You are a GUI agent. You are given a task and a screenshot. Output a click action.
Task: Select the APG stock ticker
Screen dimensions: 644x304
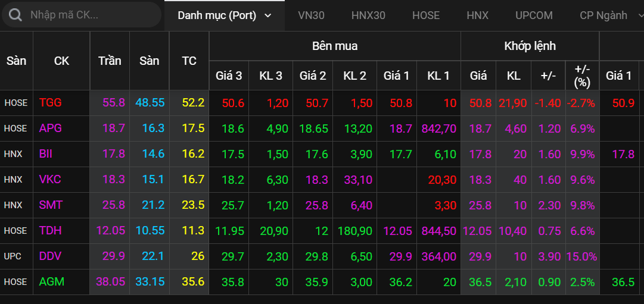[50, 129]
